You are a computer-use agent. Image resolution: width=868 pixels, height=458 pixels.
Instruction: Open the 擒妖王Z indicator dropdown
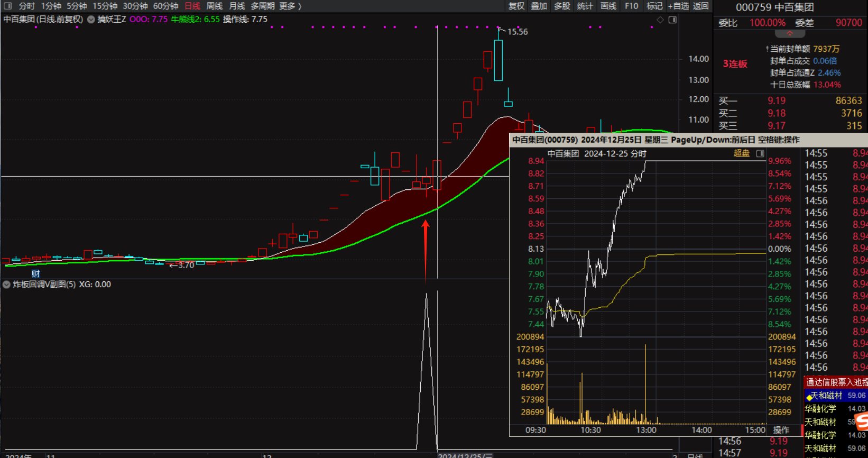[x=91, y=20]
